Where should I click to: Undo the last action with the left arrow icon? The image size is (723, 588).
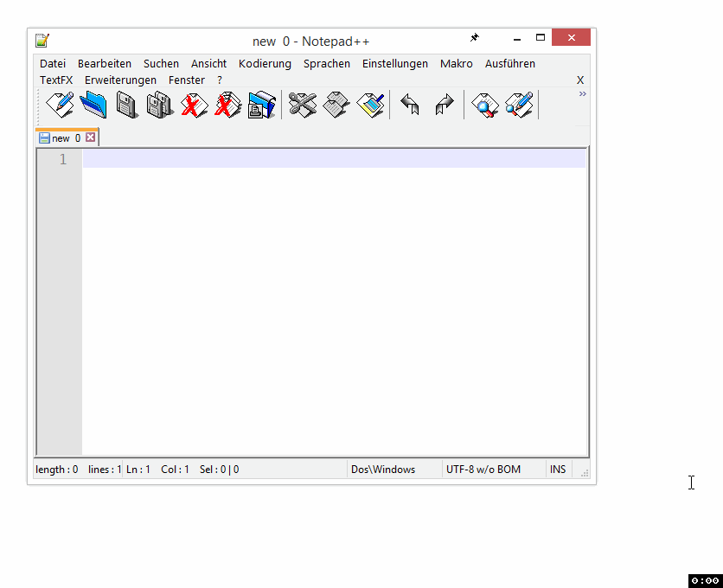click(x=410, y=105)
